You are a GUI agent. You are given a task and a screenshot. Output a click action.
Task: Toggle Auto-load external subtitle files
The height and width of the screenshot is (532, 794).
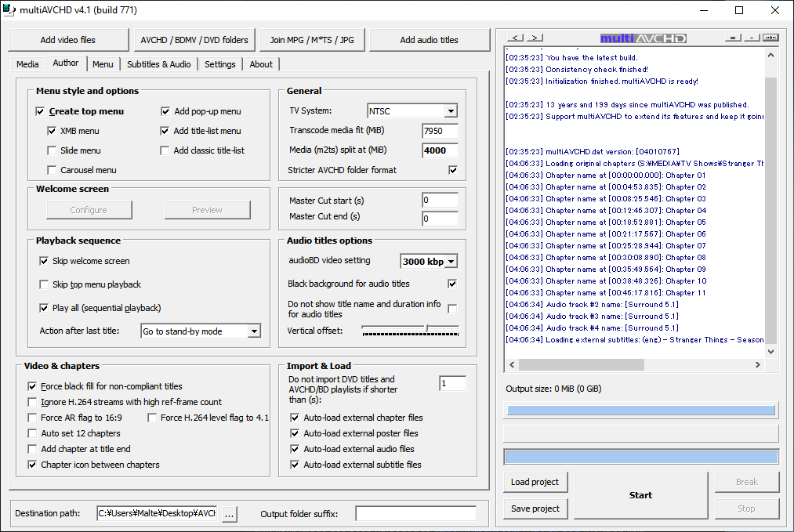[x=295, y=465]
